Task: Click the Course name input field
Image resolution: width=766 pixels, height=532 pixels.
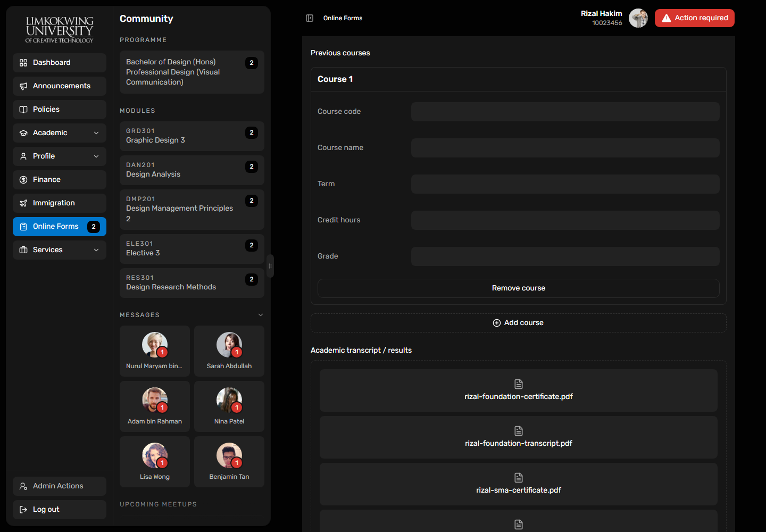Action: [x=565, y=148]
